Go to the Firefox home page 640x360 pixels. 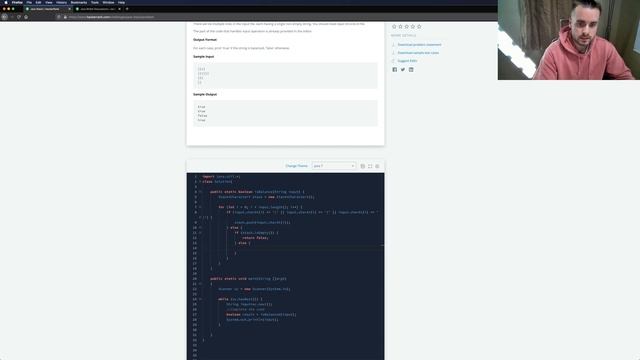tap(26, 17)
